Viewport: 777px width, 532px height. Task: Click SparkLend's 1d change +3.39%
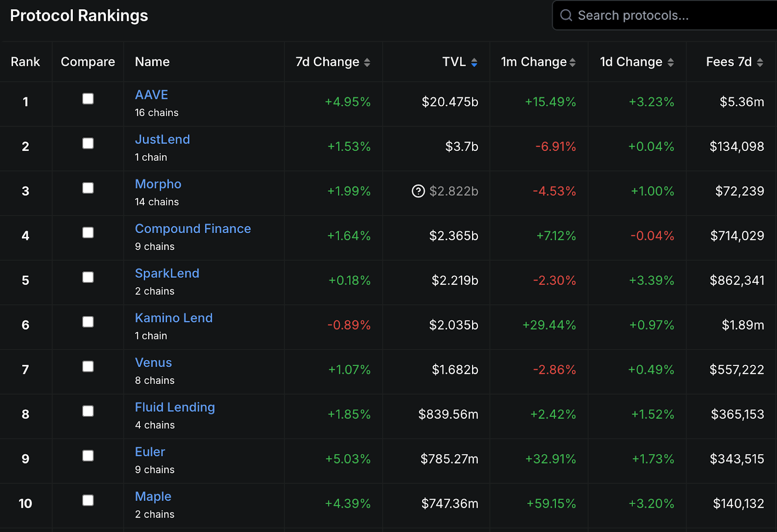652,281
